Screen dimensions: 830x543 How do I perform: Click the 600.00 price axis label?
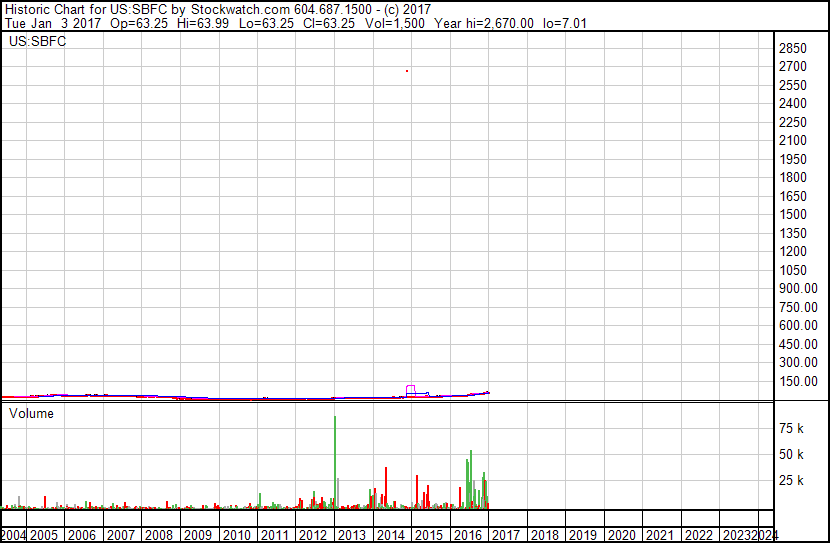click(x=798, y=325)
